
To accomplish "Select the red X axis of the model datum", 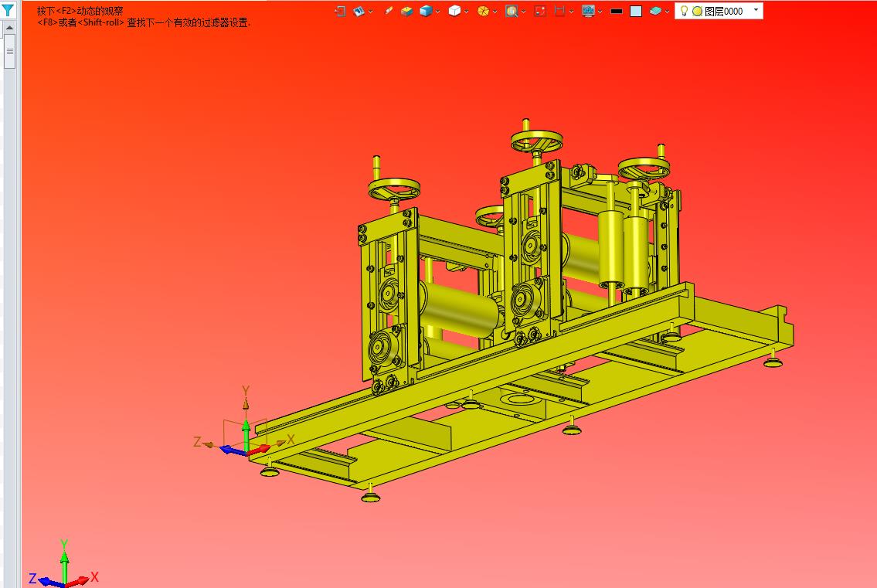I will pos(259,449).
